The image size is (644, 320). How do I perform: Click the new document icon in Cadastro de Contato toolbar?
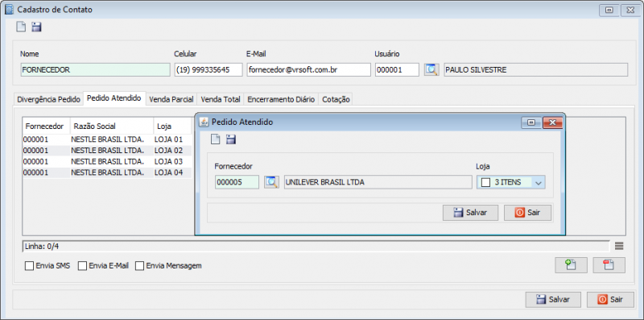click(x=21, y=27)
